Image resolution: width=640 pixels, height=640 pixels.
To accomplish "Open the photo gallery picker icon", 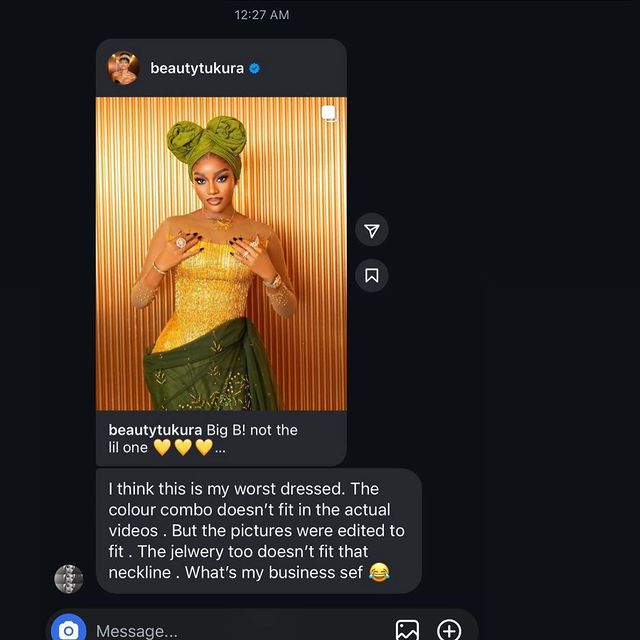I will [407, 630].
